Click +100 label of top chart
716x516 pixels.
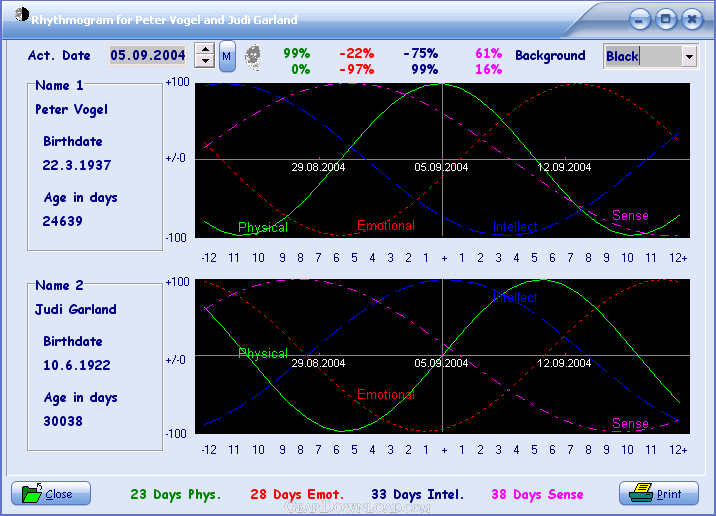177,82
